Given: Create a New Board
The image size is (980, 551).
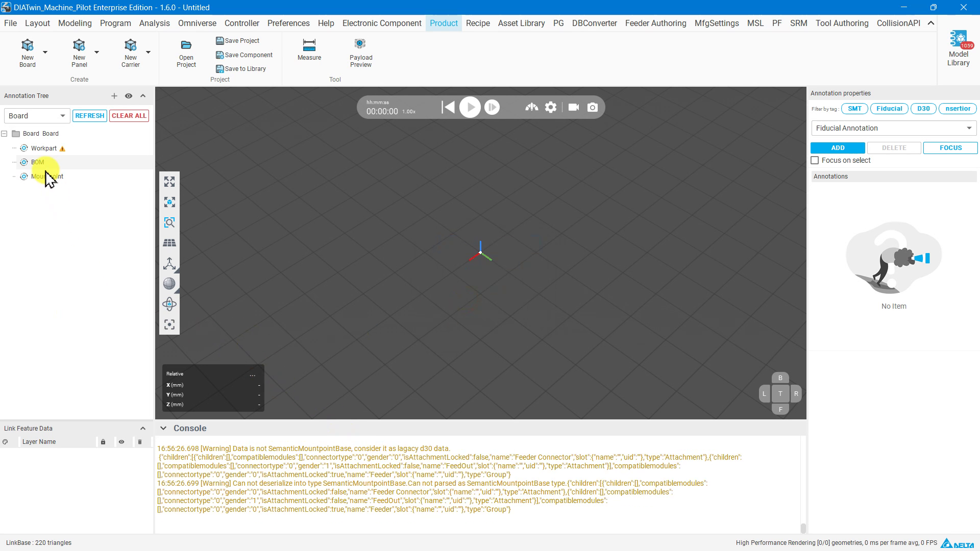Looking at the screenshot, I should click(x=28, y=53).
